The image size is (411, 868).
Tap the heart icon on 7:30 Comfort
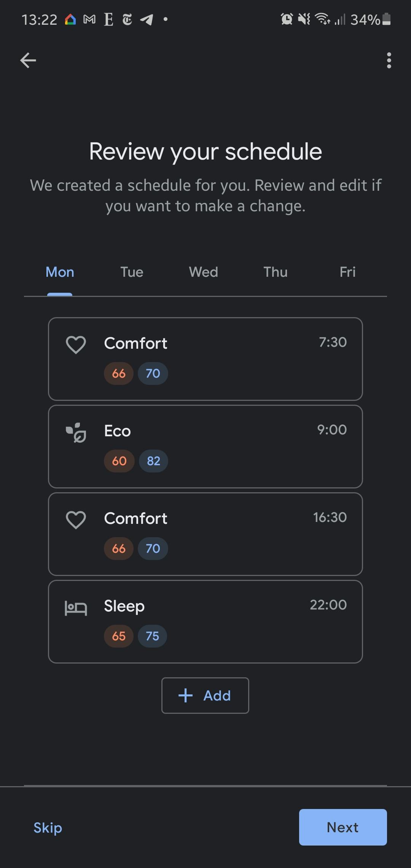tap(76, 345)
